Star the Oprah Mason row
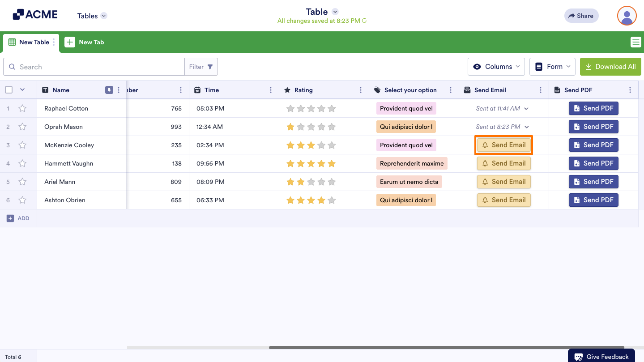Viewport: 644px width, 362px height. 22,127
